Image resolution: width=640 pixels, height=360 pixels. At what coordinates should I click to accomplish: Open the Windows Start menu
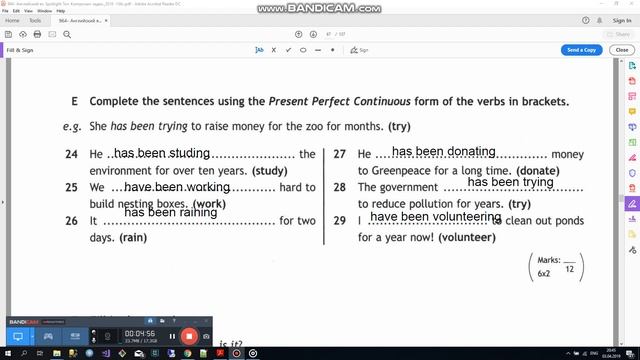(7, 353)
